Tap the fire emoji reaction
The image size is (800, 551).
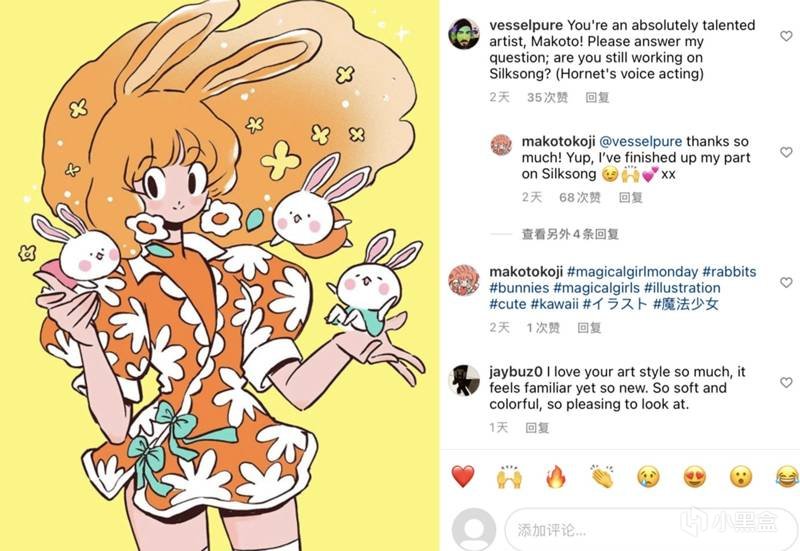(x=556, y=477)
